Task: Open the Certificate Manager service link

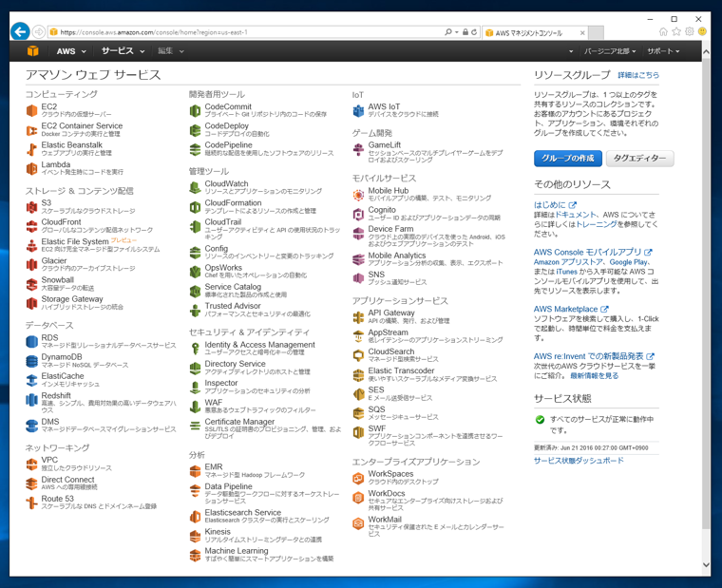Action: pyautogui.click(x=239, y=422)
